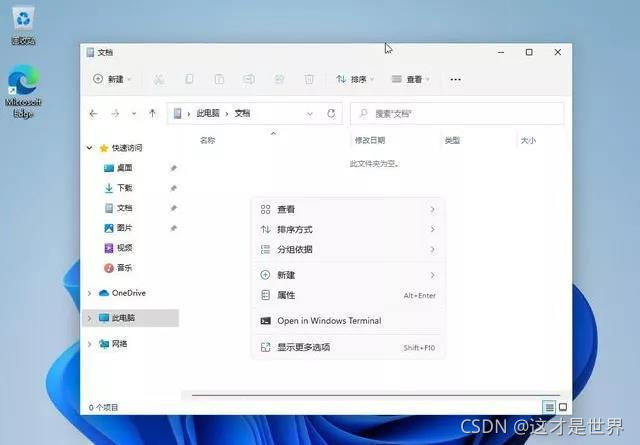640x445 pixels.
Task: Go up one folder level arrow
Action: point(152,113)
